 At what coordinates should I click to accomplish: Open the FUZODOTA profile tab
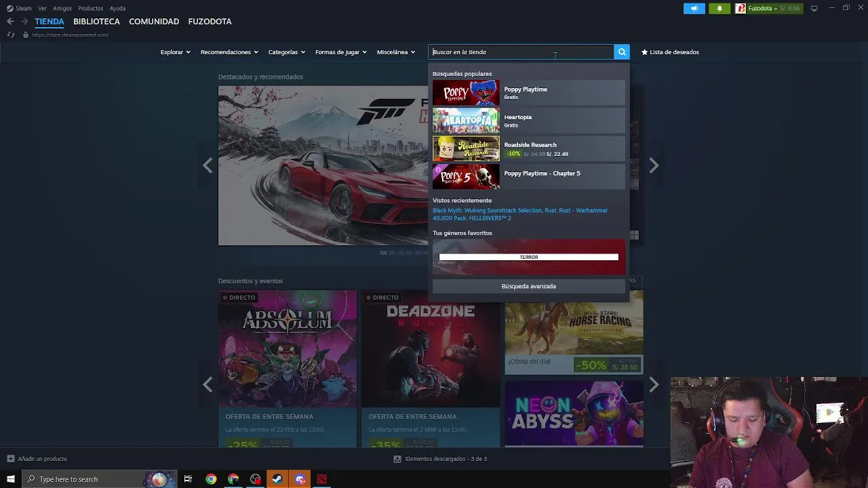point(210,22)
